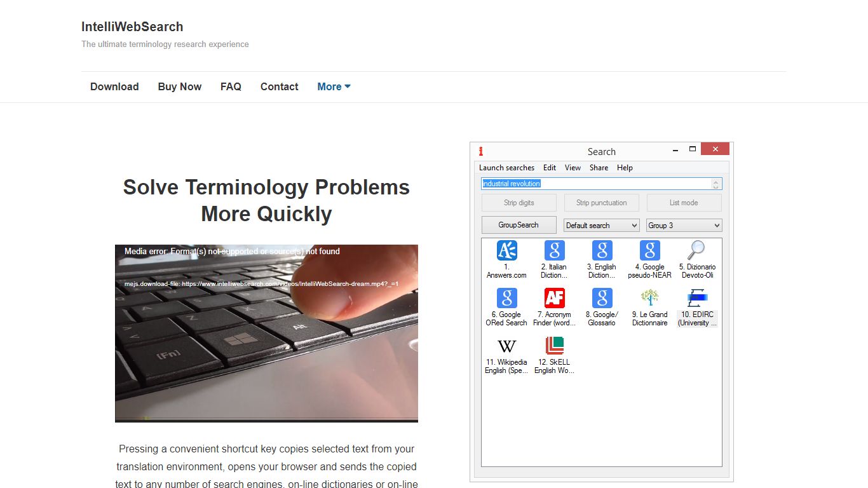Close the Search window
The height and width of the screenshot is (488, 868).
(715, 149)
